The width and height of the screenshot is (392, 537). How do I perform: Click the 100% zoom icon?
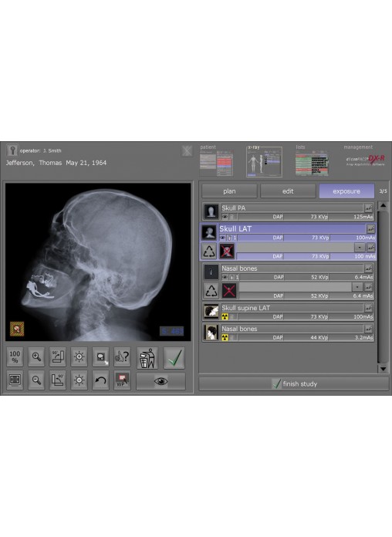(15, 357)
